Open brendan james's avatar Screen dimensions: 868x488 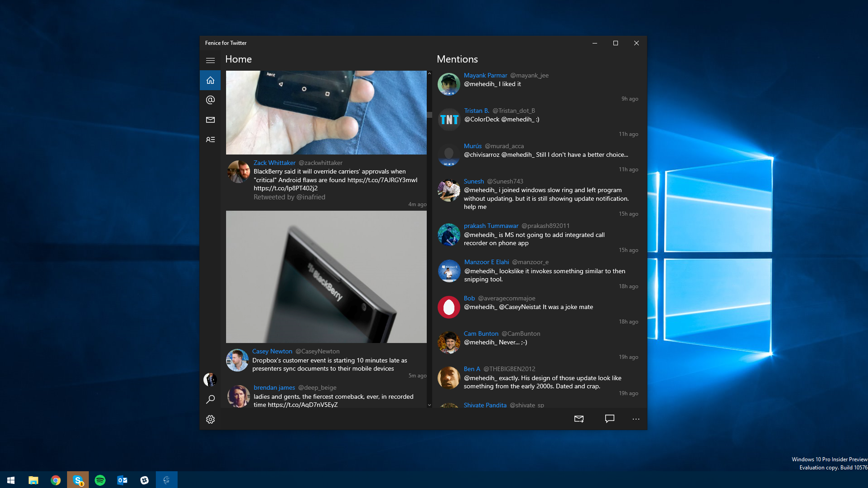[x=238, y=396]
